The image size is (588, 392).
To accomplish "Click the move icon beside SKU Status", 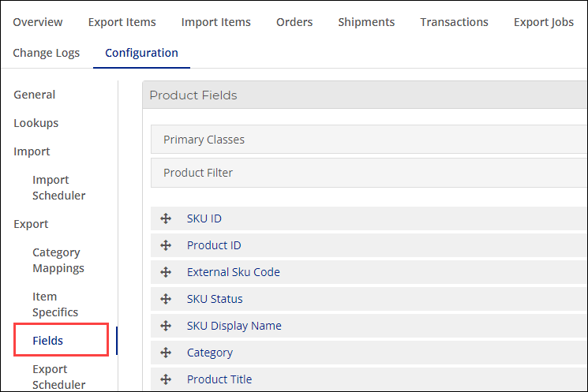I will [166, 299].
